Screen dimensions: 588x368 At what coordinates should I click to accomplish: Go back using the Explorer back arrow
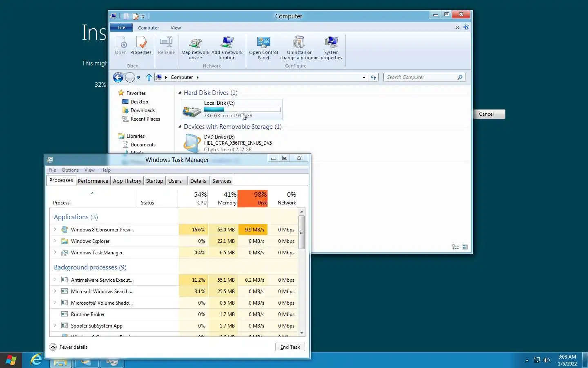pos(118,77)
